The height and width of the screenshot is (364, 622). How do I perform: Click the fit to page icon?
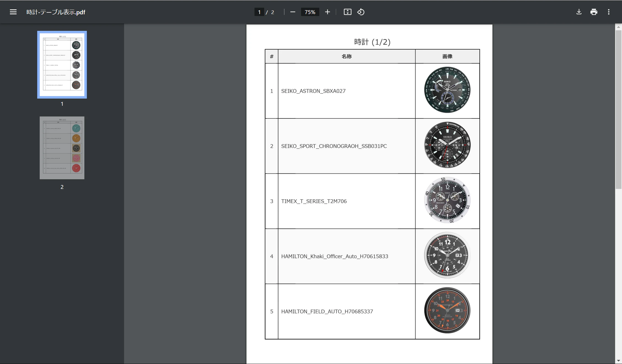click(x=347, y=12)
